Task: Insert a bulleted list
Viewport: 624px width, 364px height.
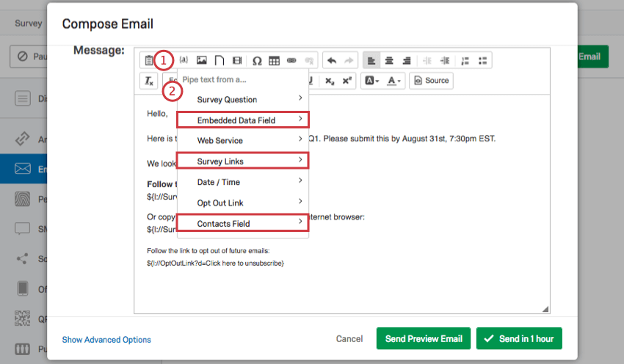Action: point(483,60)
